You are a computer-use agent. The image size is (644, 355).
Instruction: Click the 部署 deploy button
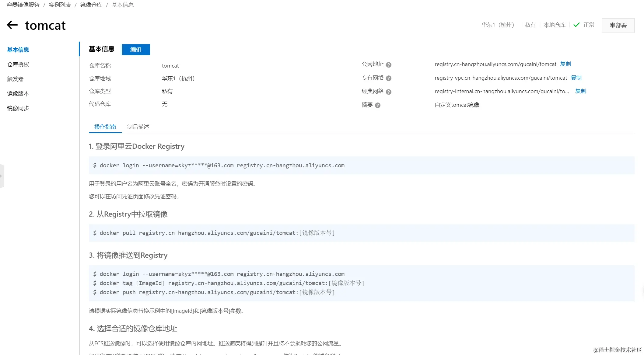pos(618,25)
